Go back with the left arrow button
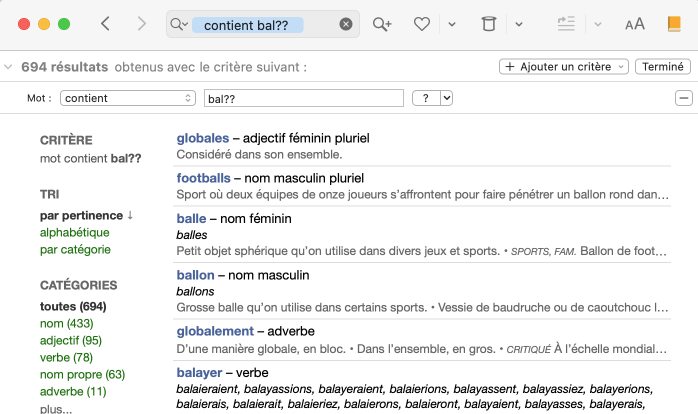This screenshot has width=698, height=414. point(106,24)
